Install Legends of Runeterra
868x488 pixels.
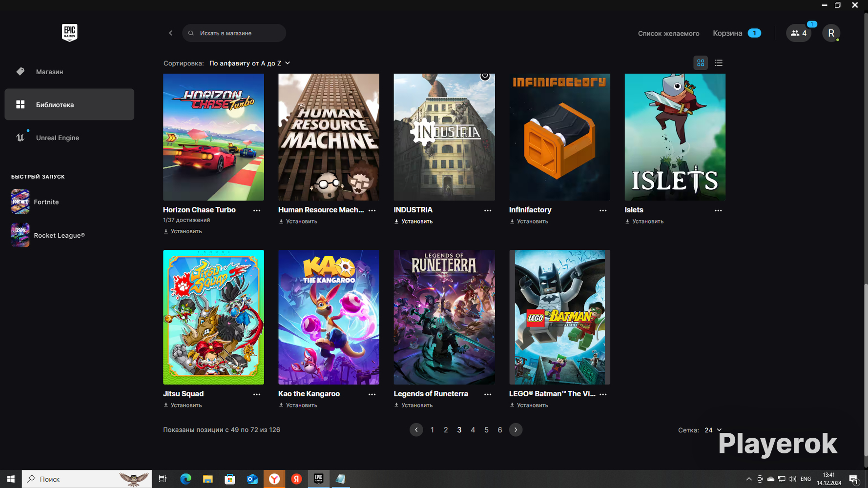pos(413,406)
